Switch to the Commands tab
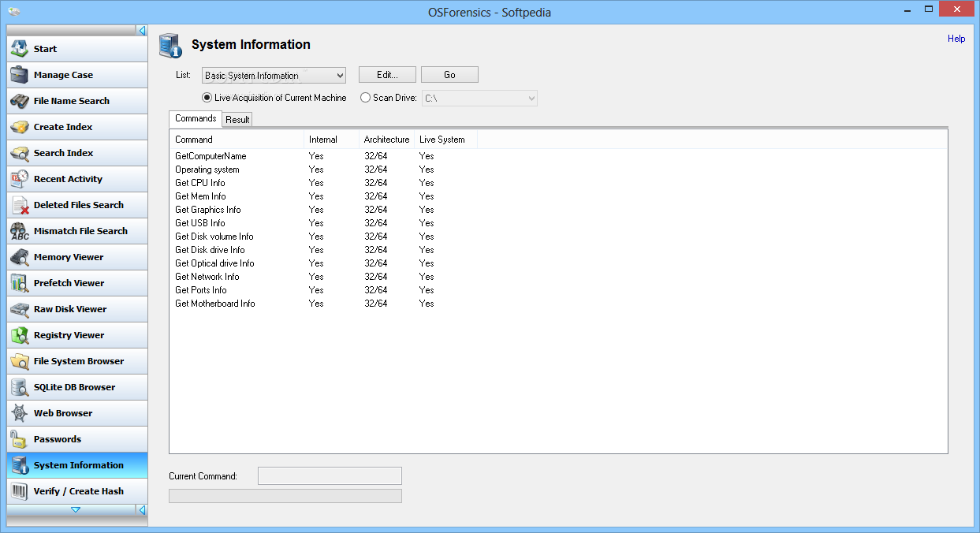Screen dimensions: 980x533 pos(196,118)
